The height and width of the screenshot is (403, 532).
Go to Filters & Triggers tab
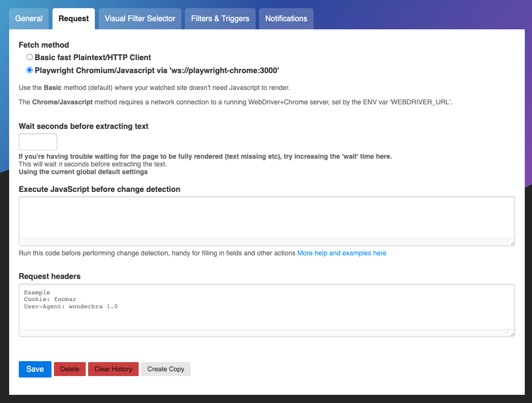click(220, 19)
